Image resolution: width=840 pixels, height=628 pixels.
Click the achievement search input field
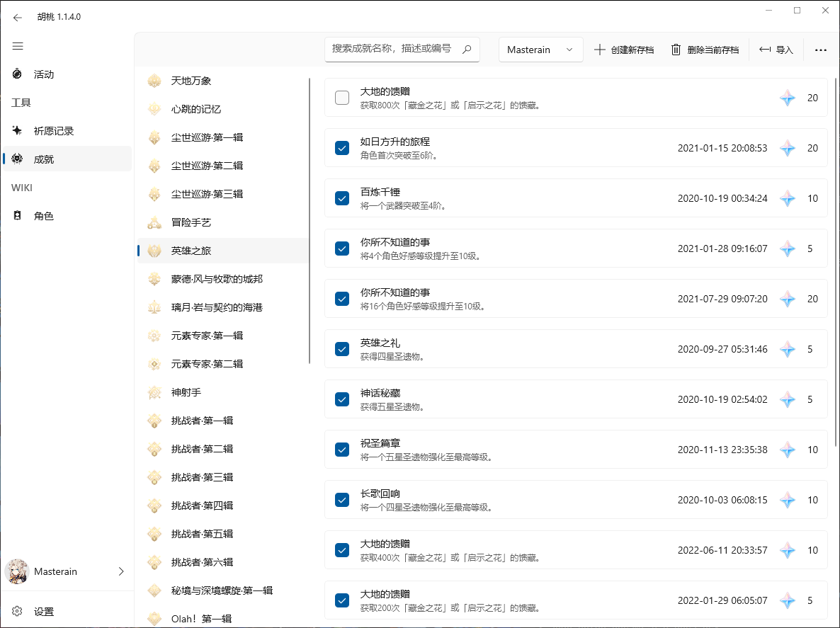pyautogui.click(x=392, y=49)
